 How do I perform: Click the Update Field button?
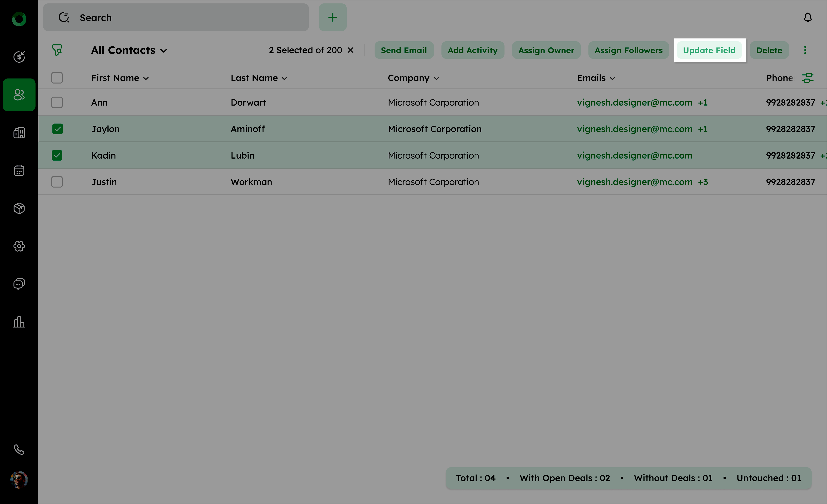(x=709, y=50)
